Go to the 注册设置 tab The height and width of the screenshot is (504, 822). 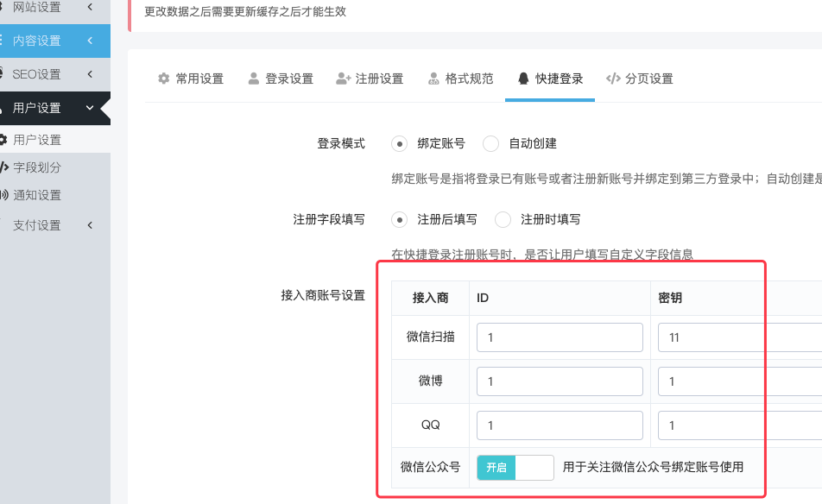[x=370, y=79]
